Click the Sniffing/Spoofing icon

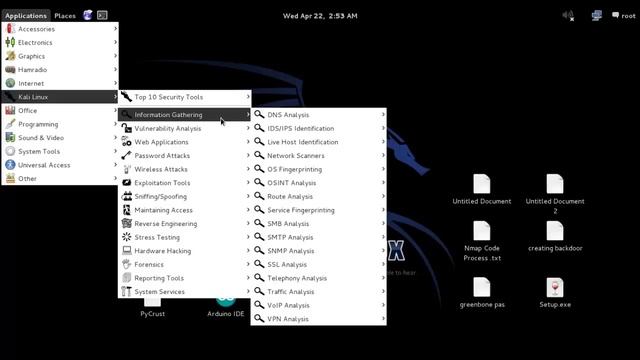[x=127, y=196]
